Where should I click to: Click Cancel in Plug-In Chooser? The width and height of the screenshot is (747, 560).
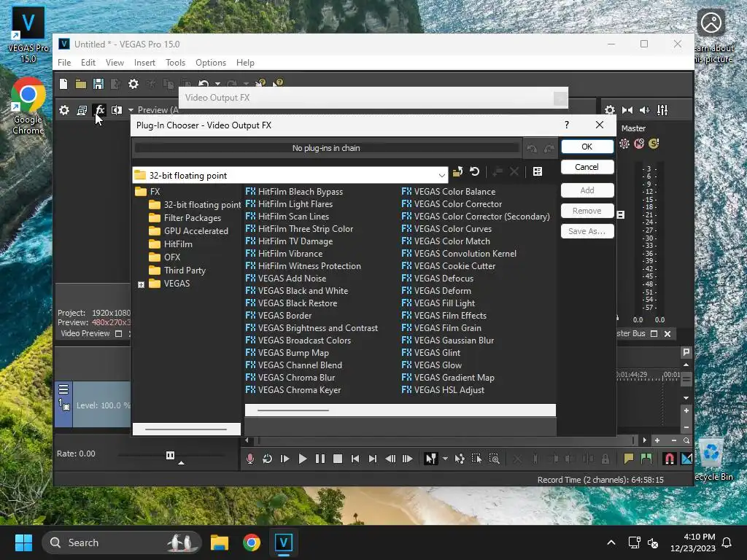pyautogui.click(x=587, y=167)
